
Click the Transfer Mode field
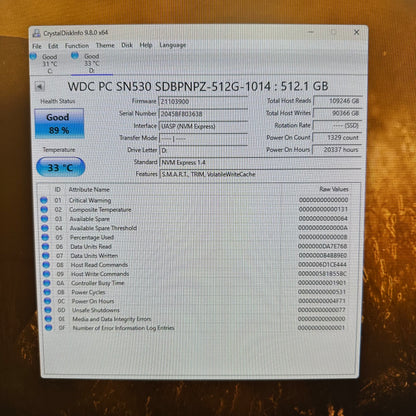click(203, 138)
